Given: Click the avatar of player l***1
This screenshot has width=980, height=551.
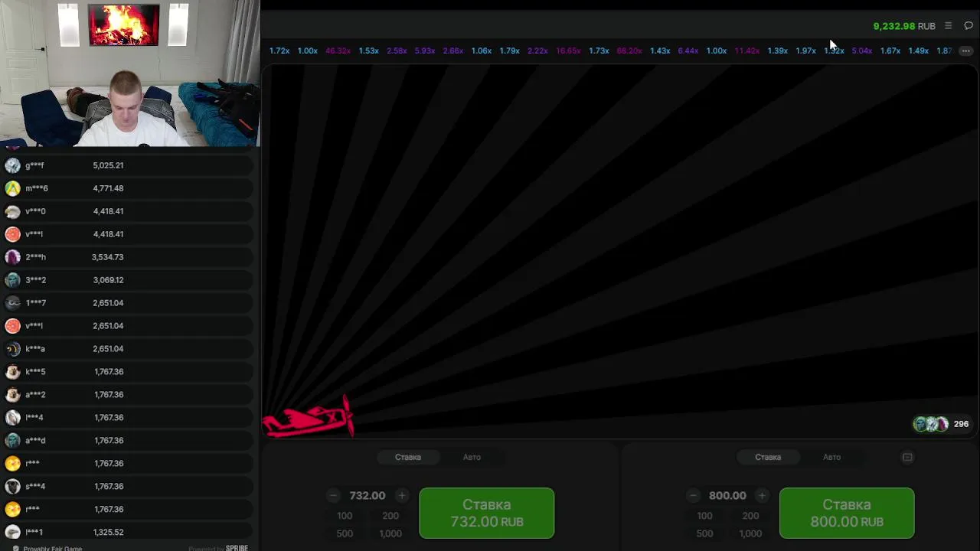Looking at the screenshot, I should pos(13,532).
